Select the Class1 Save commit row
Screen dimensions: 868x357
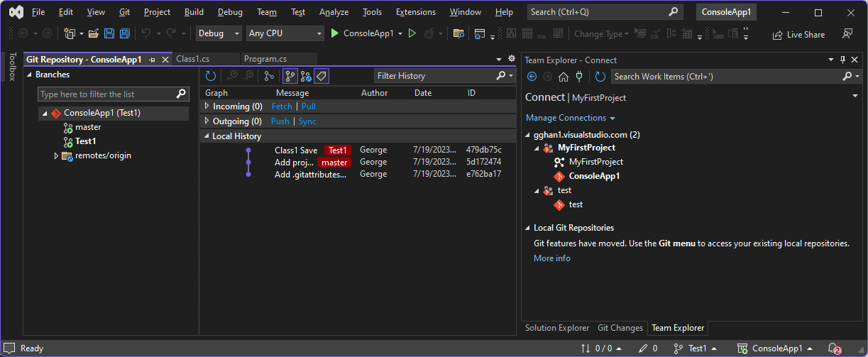click(358, 150)
